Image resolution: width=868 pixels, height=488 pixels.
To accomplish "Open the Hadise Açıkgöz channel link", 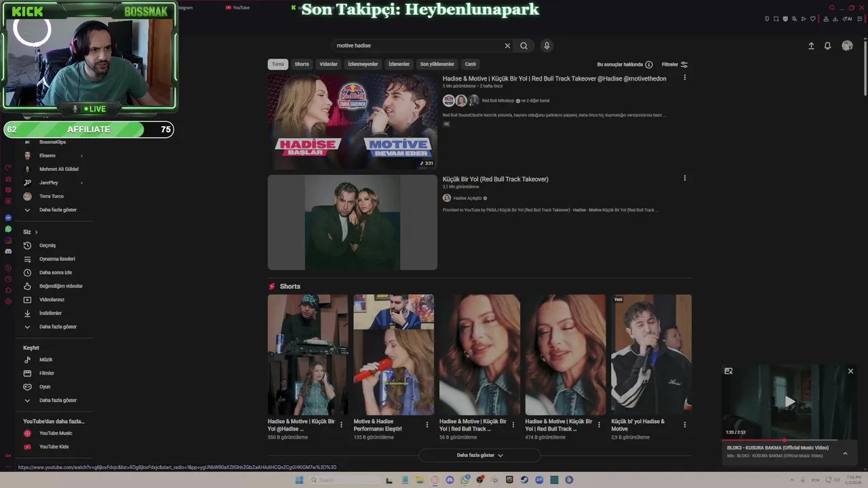I will tap(467, 198).
